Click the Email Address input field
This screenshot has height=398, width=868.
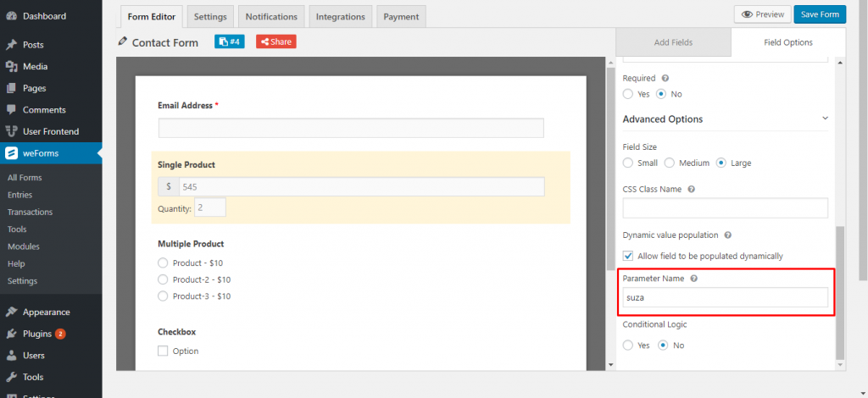coord(351,128)
